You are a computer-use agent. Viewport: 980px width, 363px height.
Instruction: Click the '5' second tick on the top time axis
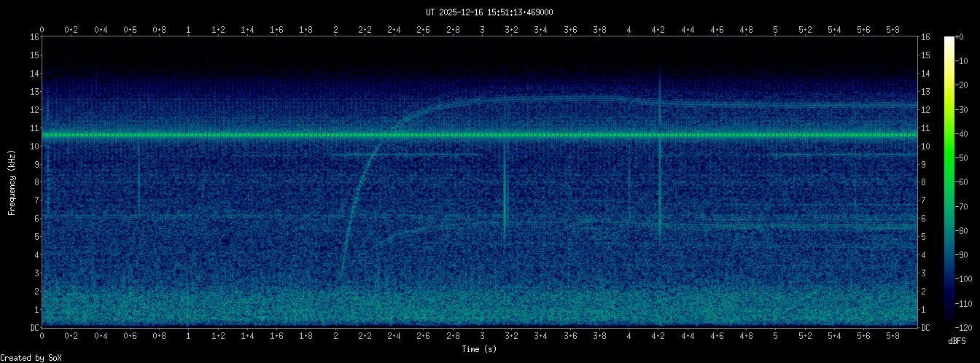tap(775, 29)
